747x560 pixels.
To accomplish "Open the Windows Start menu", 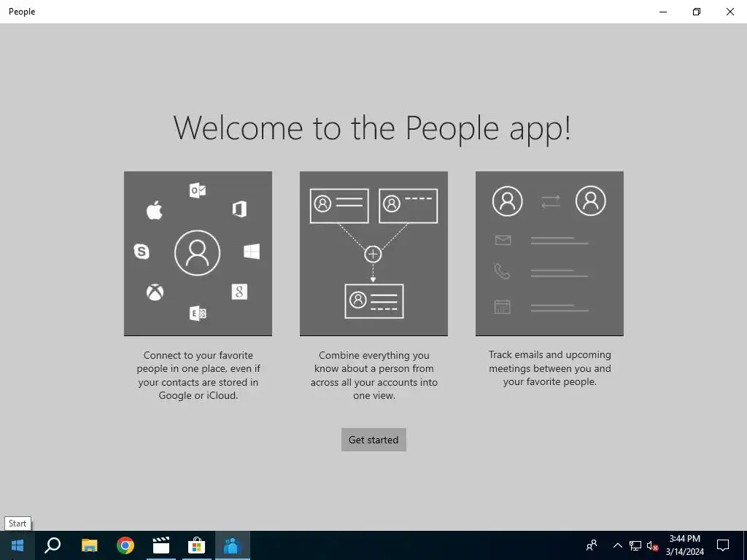I will pyautogui.click(x=18, y=545).
